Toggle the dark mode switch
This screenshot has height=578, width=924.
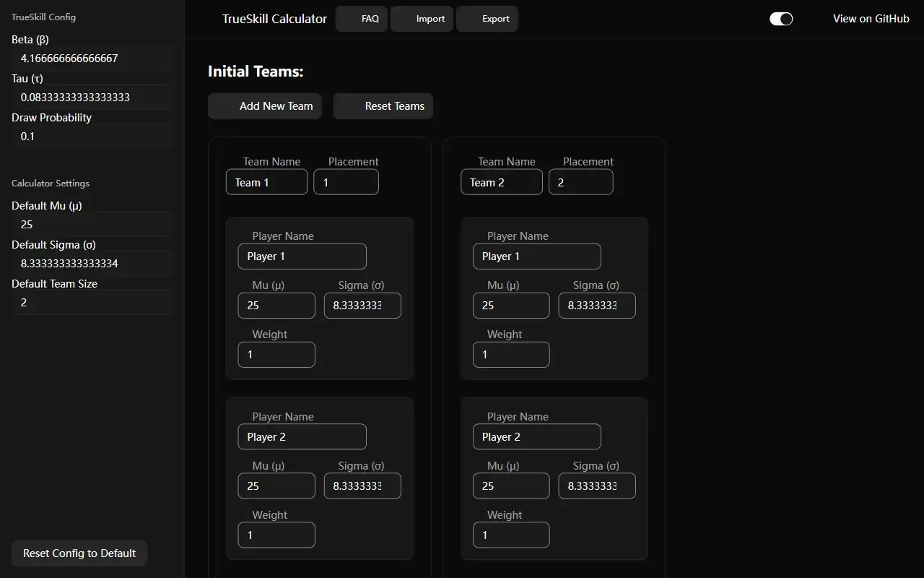click(781, 19)
